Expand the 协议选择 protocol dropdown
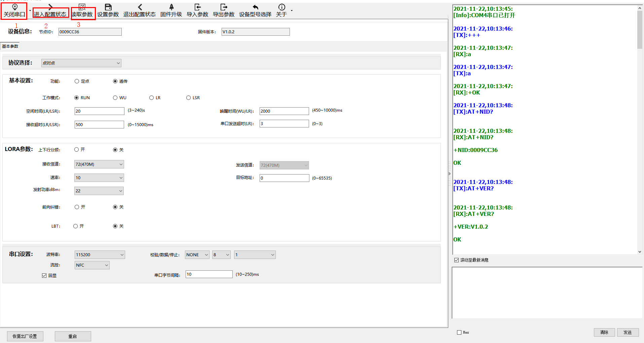Viewport: 644px width, 343px height. (x=81, y=63)
